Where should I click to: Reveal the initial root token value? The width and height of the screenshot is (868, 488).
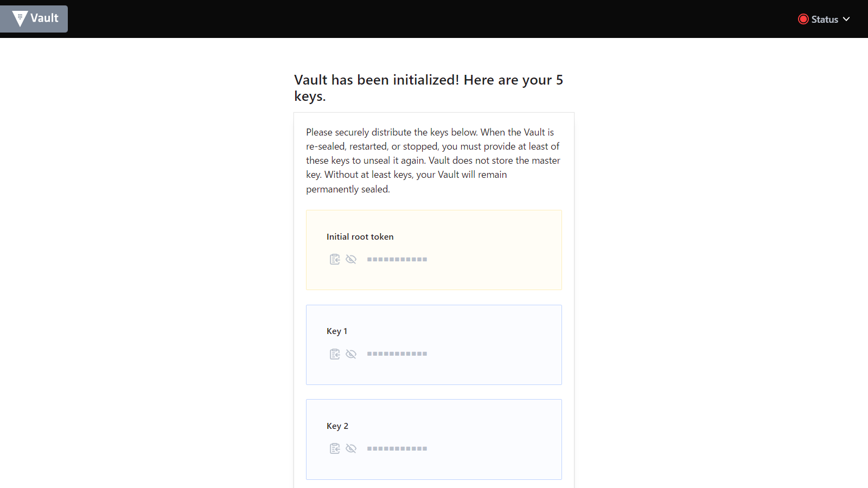[x=351, y=259]
